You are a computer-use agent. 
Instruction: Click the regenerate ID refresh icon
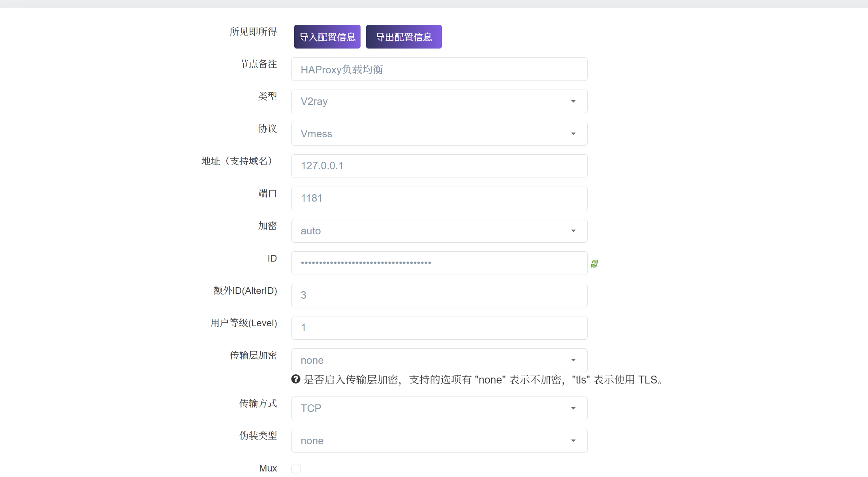pos(594,264)
